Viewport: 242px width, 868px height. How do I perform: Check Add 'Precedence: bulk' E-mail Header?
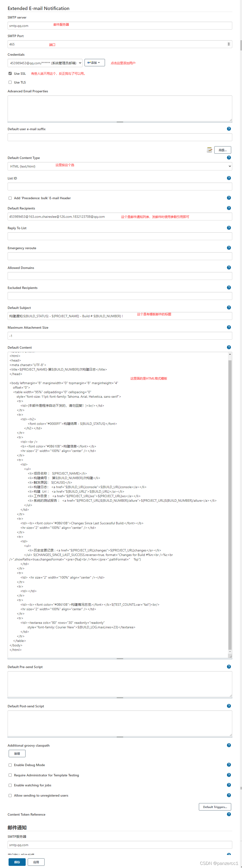[x=10, y=198]
